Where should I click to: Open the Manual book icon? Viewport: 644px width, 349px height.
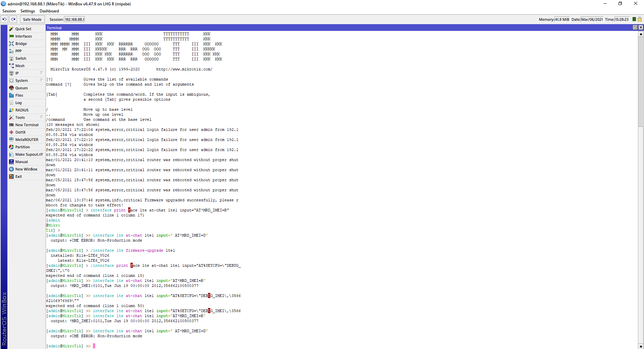tap(11, 162)
